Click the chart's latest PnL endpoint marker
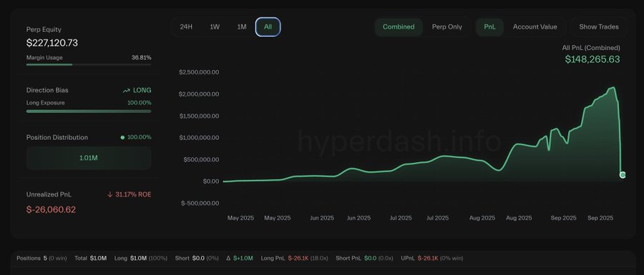Image resolution: width=644 pixels, height=275 pixels. click(x=623, y=175)
